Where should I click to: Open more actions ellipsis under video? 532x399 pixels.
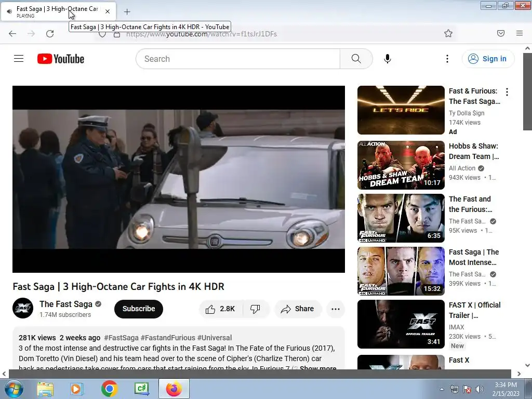[336, 309]
